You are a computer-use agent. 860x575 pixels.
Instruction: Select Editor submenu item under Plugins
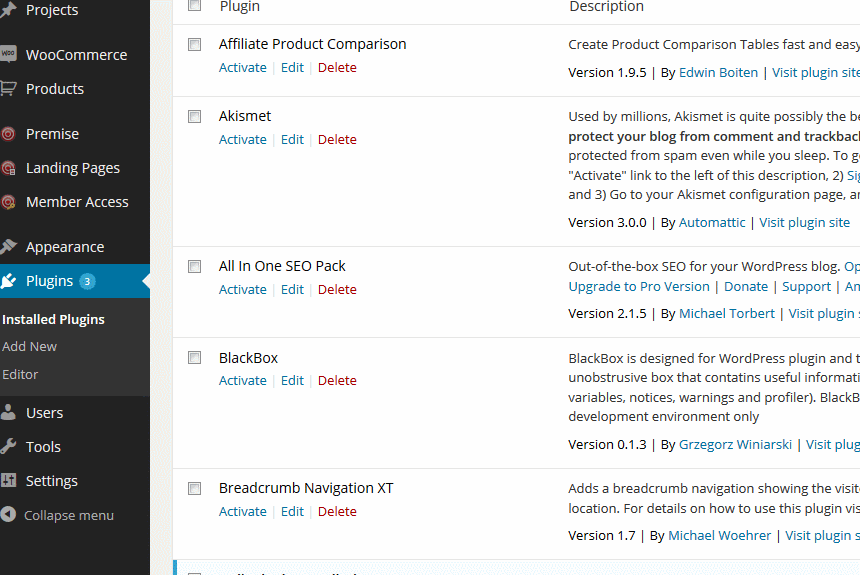pos(20,374)
